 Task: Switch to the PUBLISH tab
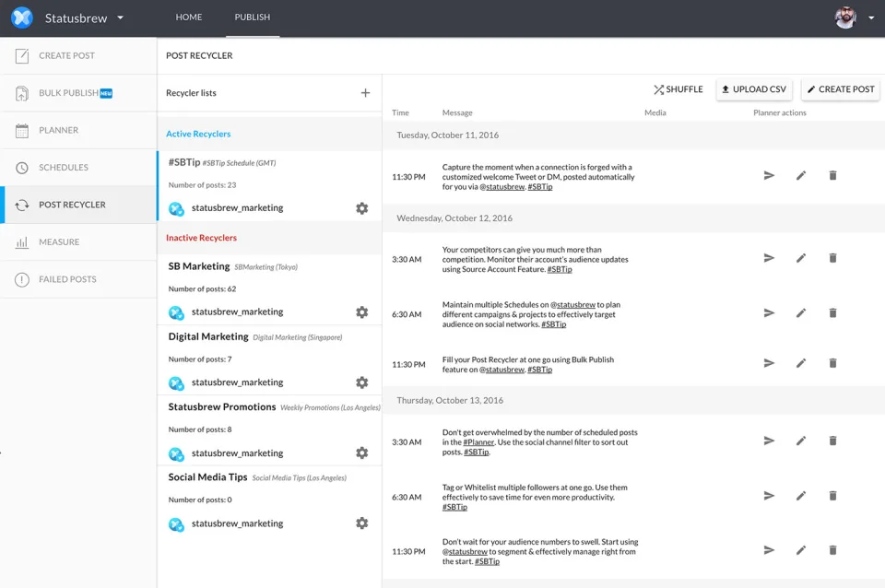[x=253, y=17]
